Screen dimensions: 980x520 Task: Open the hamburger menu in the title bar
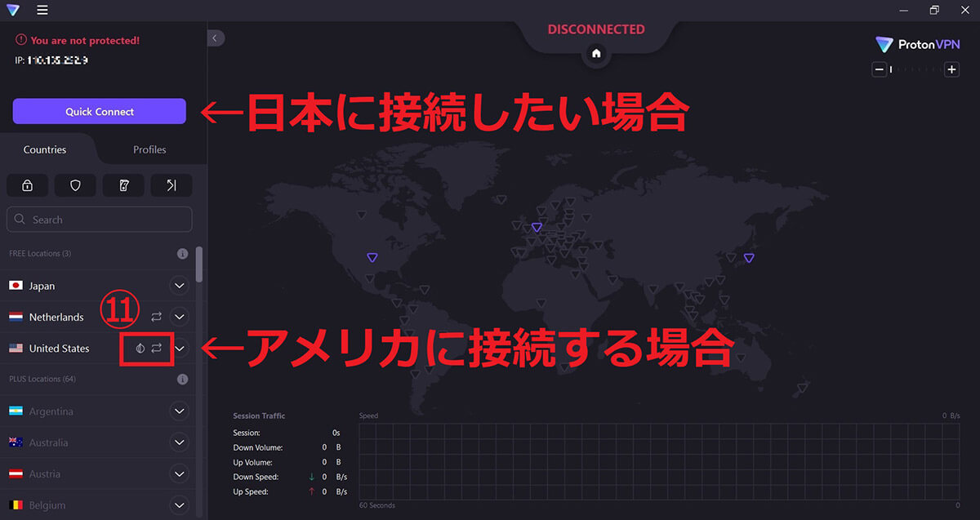[42, 10]
